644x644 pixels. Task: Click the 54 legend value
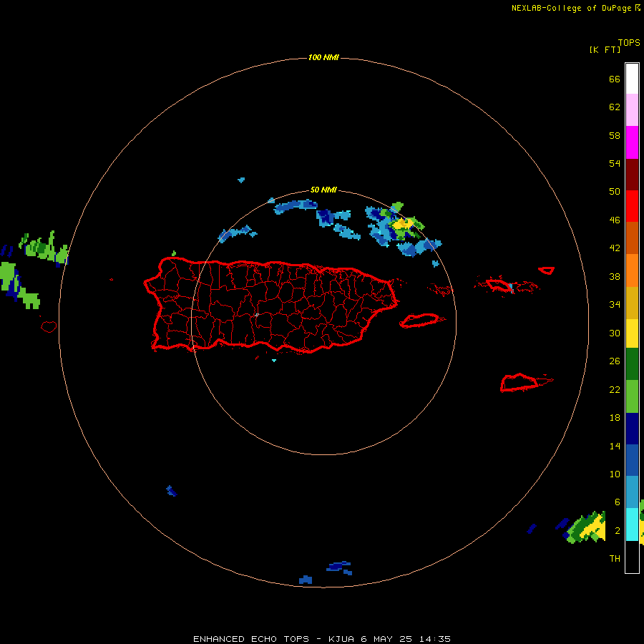[x=615, y=163]
